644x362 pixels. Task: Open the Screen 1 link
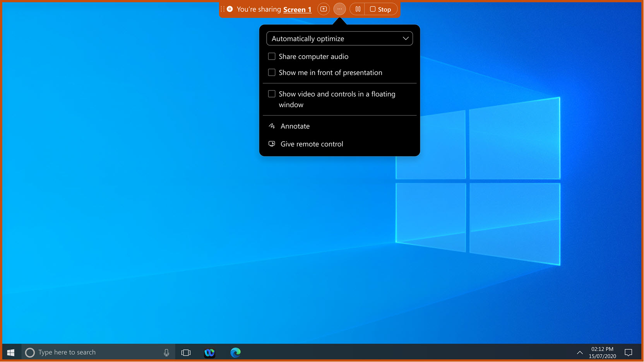(x=297, y=9)
